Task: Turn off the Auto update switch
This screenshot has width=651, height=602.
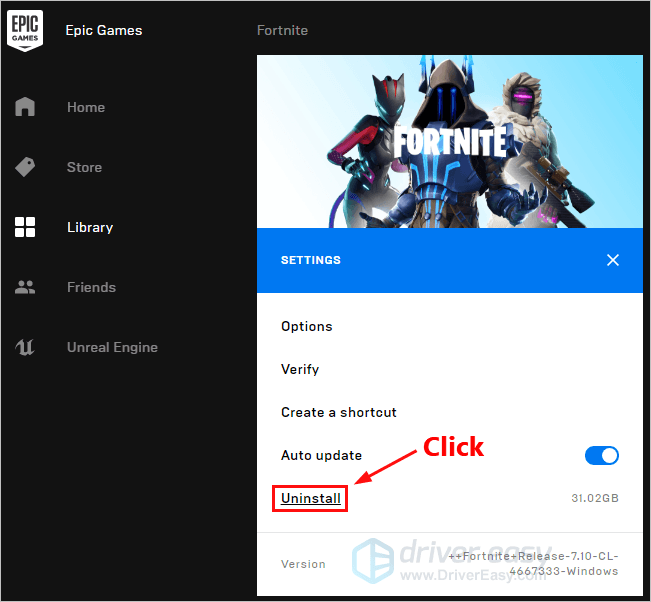Action: (602, 455)
